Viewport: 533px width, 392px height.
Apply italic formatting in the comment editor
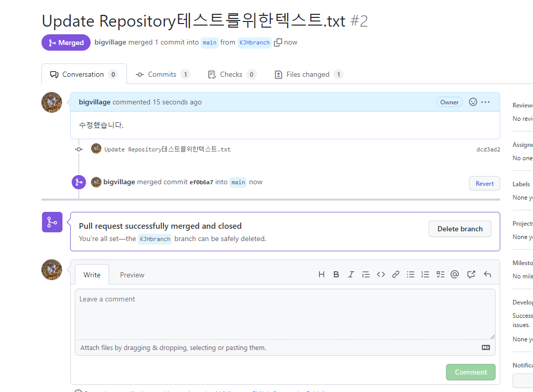(351, 274)
